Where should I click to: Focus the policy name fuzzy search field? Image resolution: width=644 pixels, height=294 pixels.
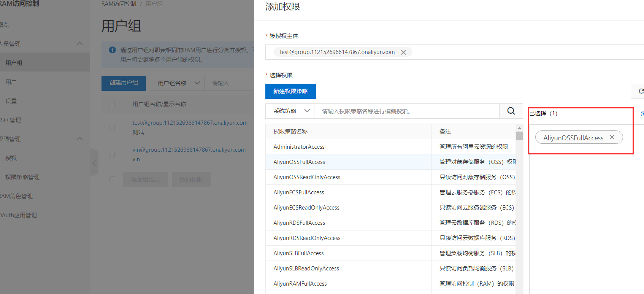[x=407, y=111]
